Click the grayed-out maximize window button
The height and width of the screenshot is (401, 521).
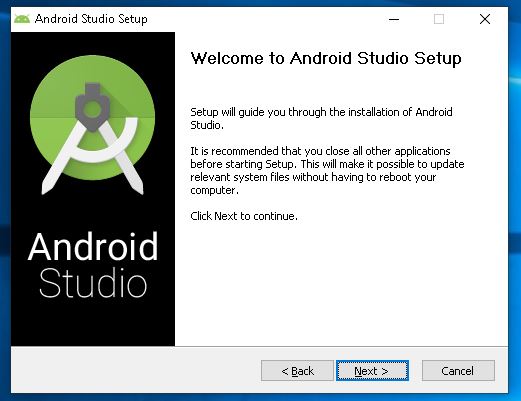[x=439, y=19]
